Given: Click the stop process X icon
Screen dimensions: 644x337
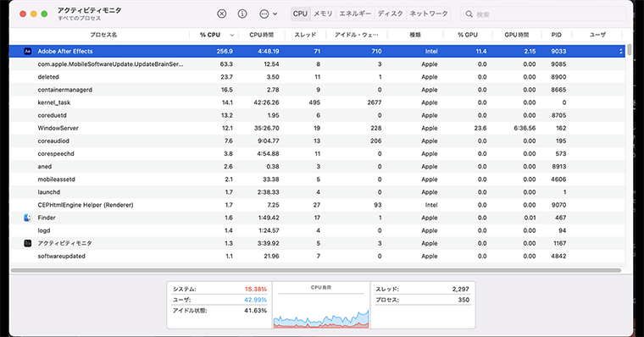Looking at the screenshot, I should click(221, 14).
